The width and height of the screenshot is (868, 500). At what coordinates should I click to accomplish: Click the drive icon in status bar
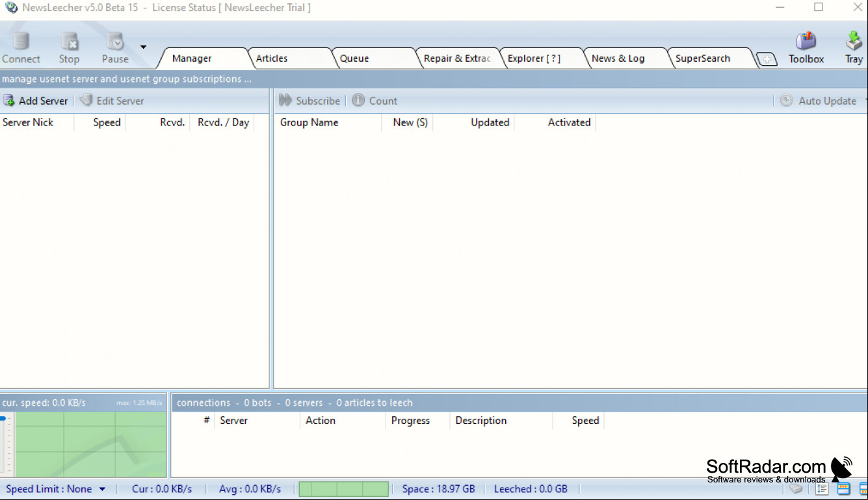(x=796, y=489)
